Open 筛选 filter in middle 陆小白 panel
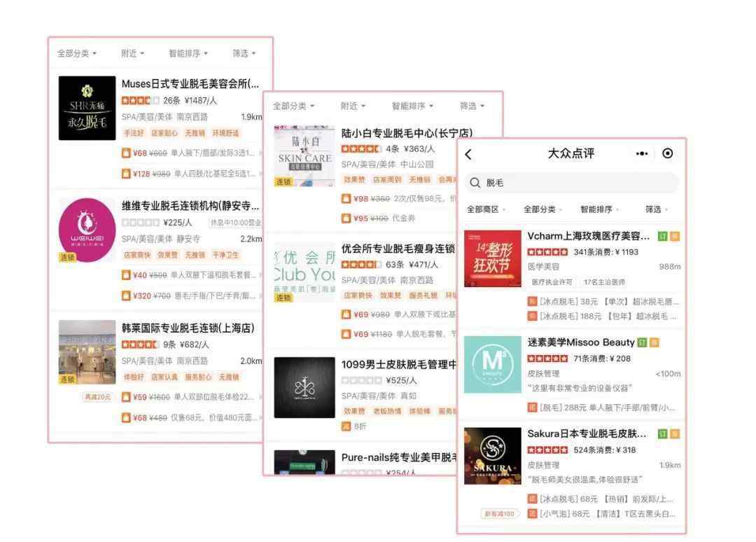This screenshot has height=542, width=756. click(x=472, y=106)
